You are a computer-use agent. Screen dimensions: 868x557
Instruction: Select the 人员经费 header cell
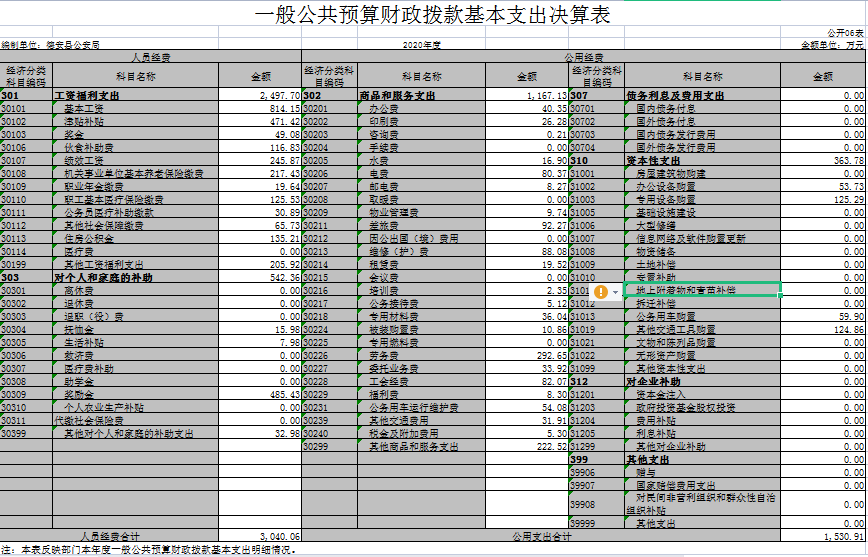point(151,57)
